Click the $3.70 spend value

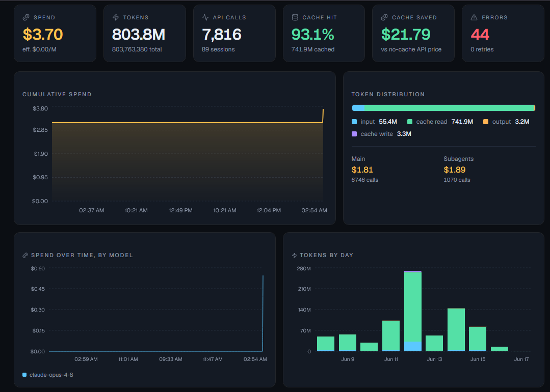point(43,34)
